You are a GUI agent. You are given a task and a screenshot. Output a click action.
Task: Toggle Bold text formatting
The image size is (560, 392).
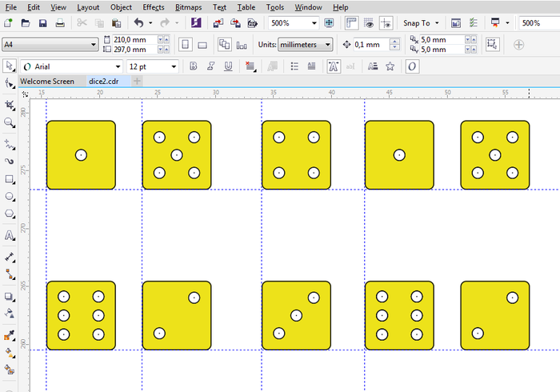click(194, 66)
